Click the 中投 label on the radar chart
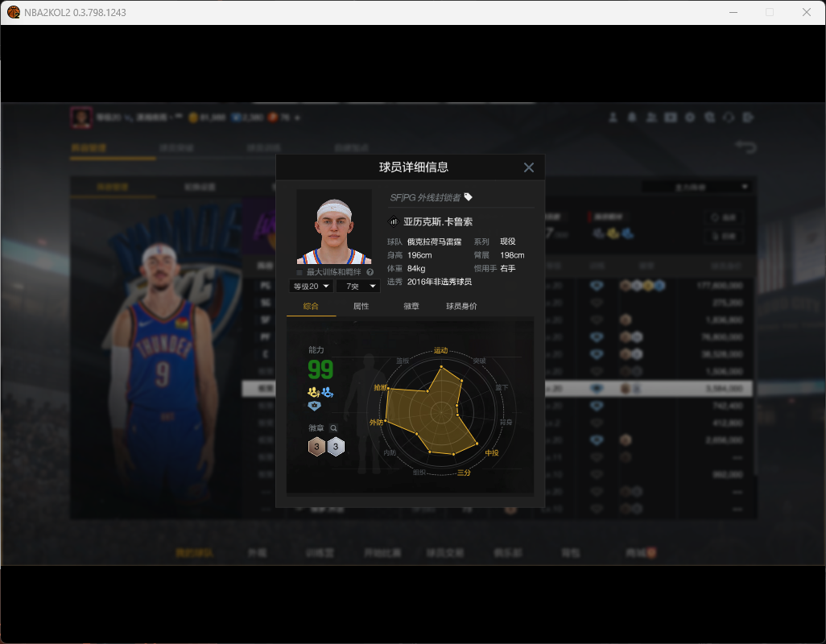Viewport: 826px width, 644px height. pos(492,453)
